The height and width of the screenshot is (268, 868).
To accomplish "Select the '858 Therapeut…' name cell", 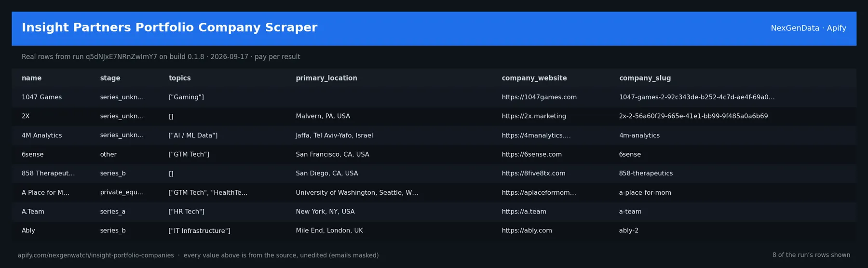I will [x=48, y=174].
